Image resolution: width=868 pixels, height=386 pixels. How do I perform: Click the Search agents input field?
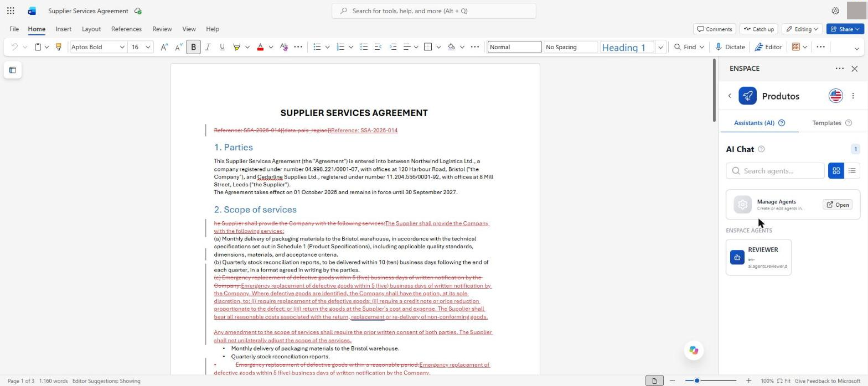[x=775, y=171]
